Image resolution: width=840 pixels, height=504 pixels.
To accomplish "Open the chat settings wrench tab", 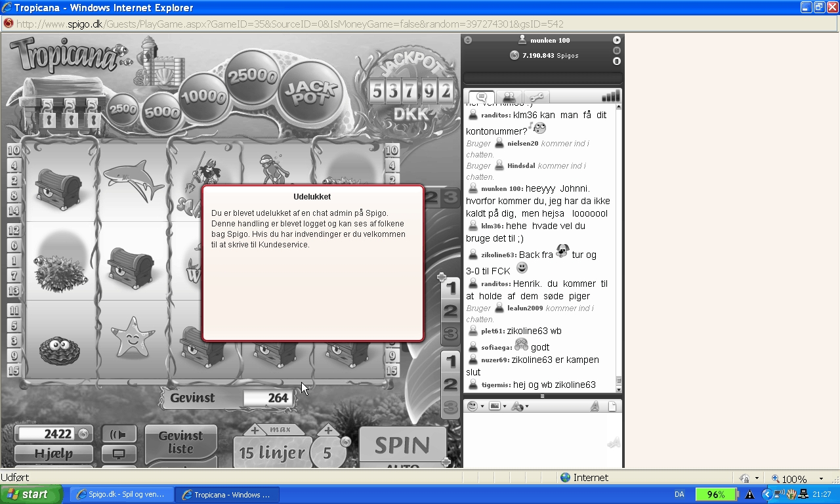I will click(535, 97).
